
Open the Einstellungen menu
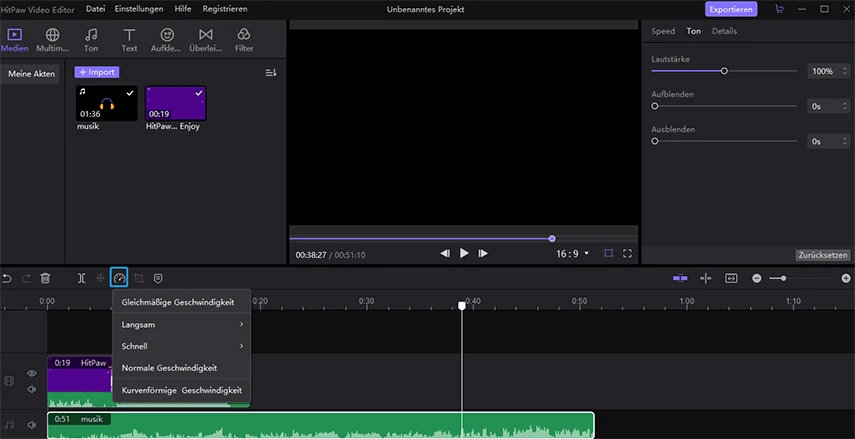tap(139, 9)
